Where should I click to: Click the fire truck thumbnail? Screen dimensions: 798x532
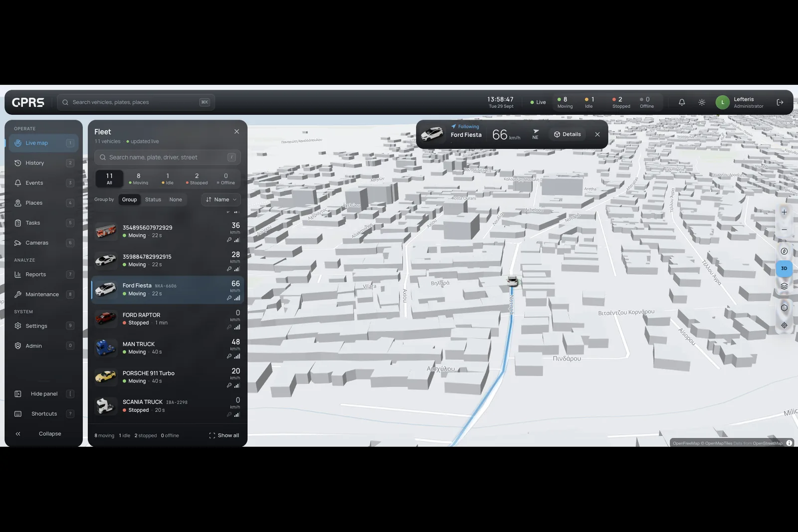(x=106, y=232)
